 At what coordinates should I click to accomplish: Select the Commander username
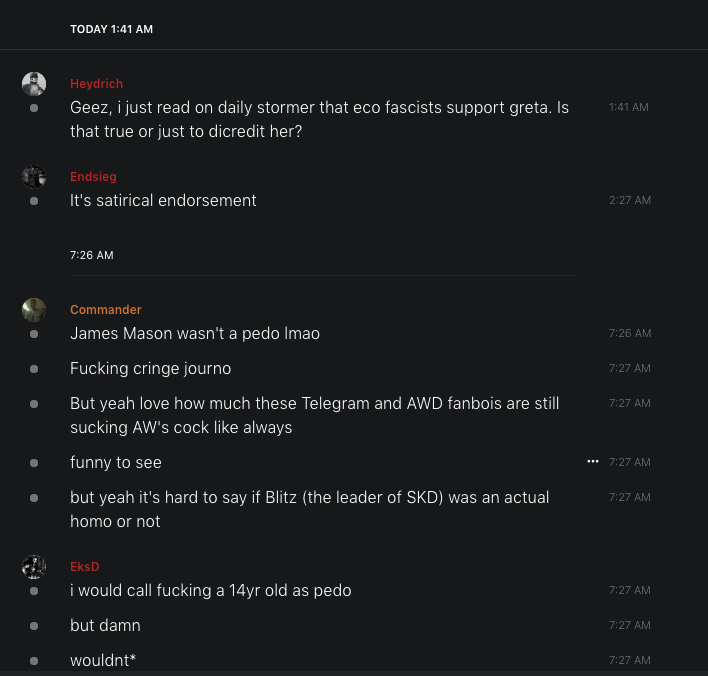[106, 310]
